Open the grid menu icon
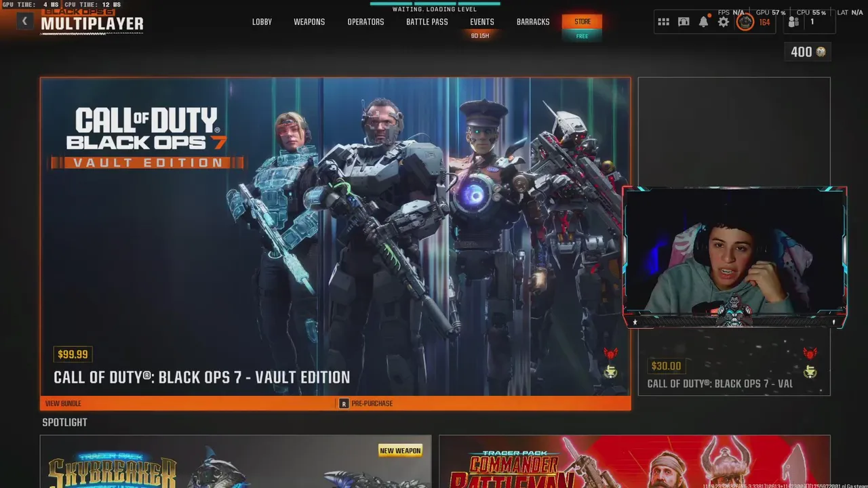Screen dimensions: 868x488 [664, 22]
